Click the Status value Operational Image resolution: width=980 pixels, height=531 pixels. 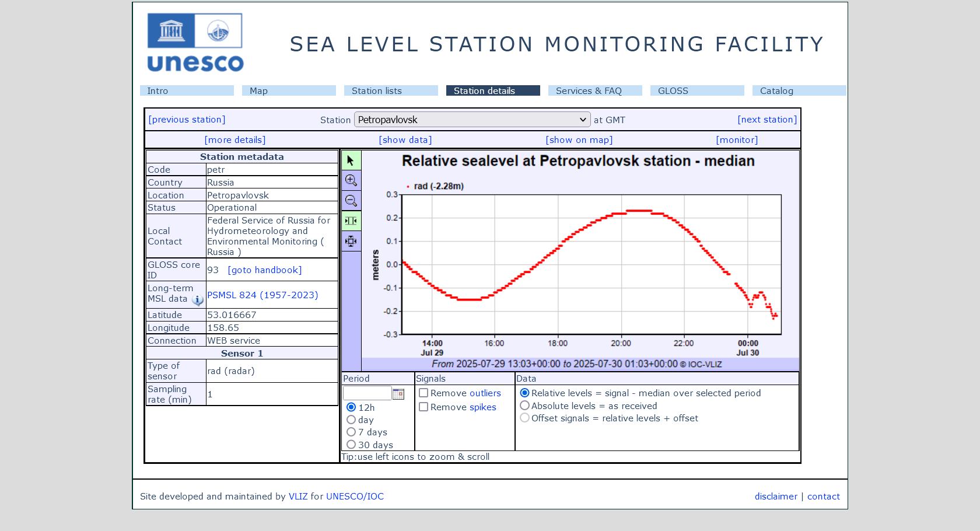pyautogui.click(x=232, y=208)
